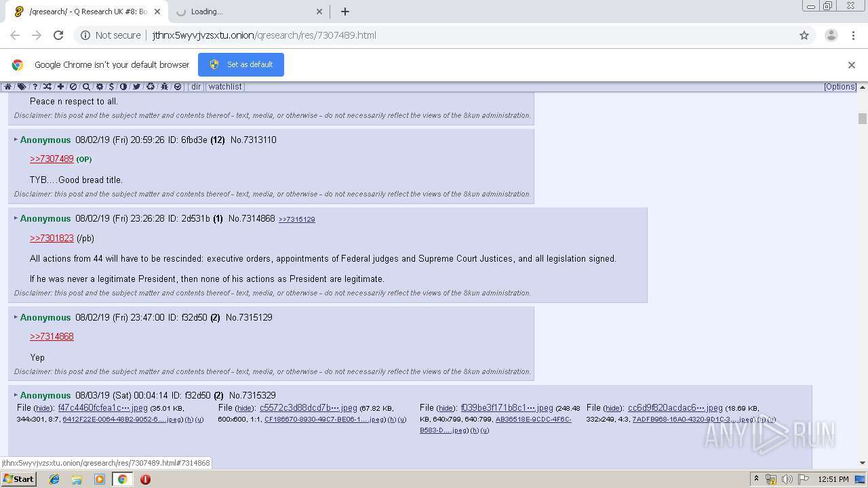Open original filename 6412F22E-0064-48B2-9052 link

(x=122, y=420)
